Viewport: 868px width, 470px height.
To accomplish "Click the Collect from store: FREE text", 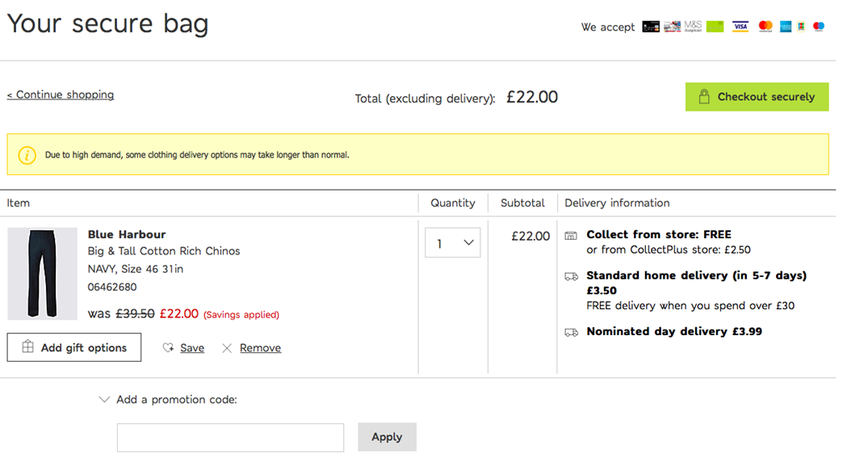I will pos(659,234).
